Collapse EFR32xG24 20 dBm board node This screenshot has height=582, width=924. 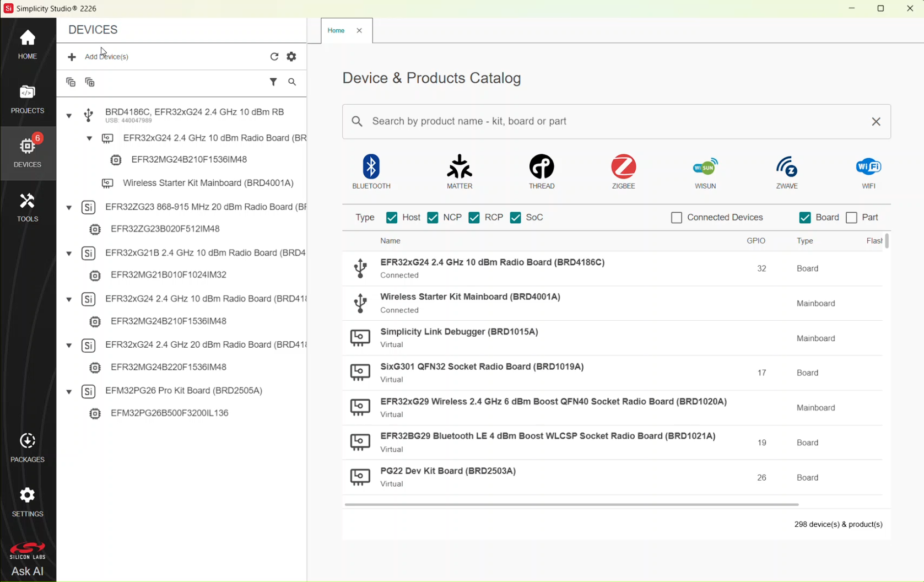click(69, 346)
